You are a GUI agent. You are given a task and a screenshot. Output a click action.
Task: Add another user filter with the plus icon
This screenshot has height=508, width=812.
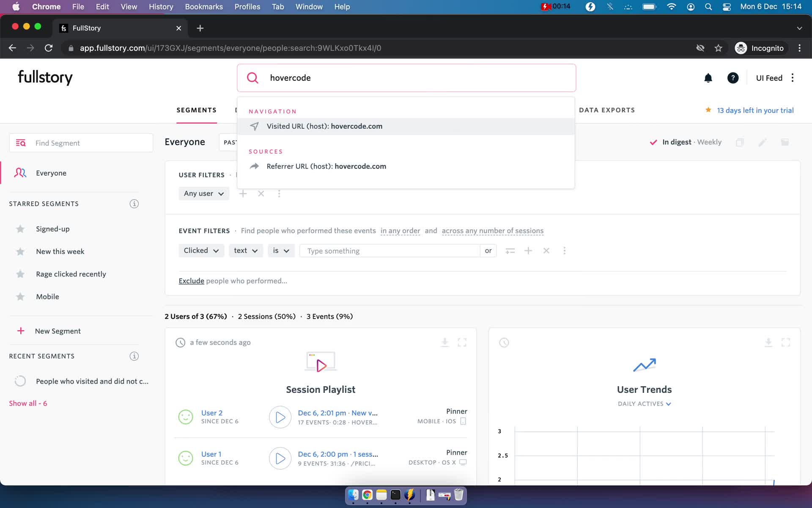tap(243, 193)
